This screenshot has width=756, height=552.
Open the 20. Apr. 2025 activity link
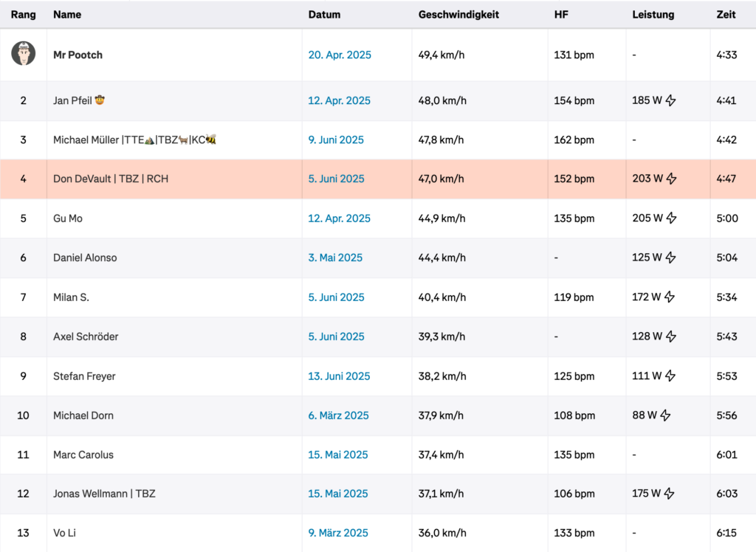point(340,55)
